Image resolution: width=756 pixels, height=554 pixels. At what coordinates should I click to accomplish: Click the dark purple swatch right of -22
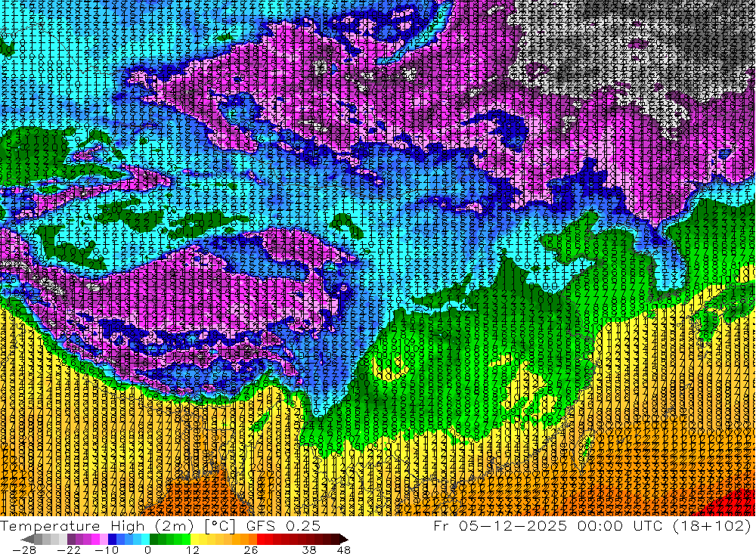pos(71,539)
